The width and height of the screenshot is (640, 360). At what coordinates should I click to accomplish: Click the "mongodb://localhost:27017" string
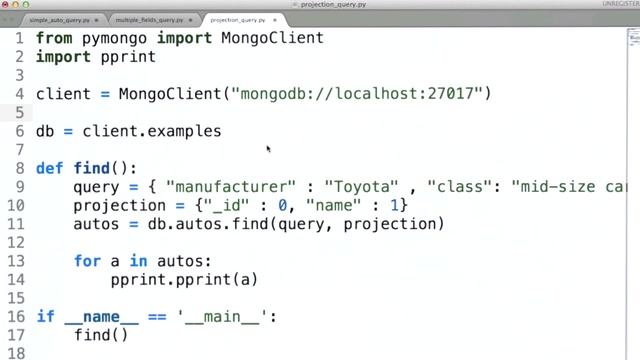[356, 94]
